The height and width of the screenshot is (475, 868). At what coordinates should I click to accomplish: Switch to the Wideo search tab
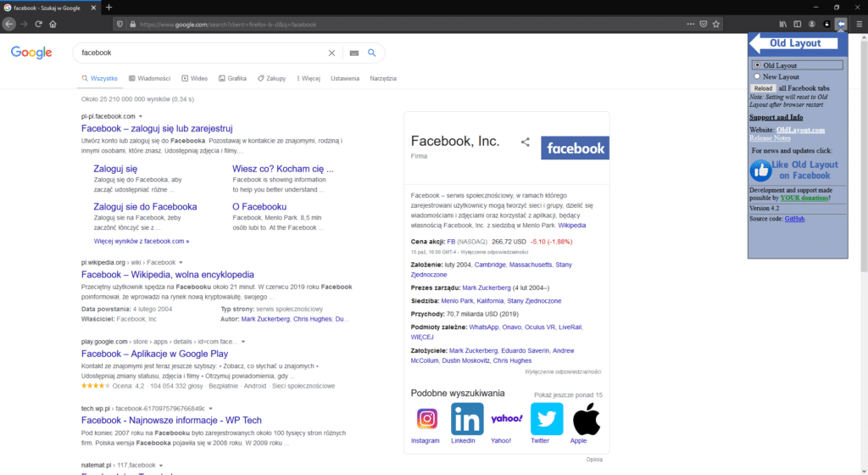click(194, 79)
